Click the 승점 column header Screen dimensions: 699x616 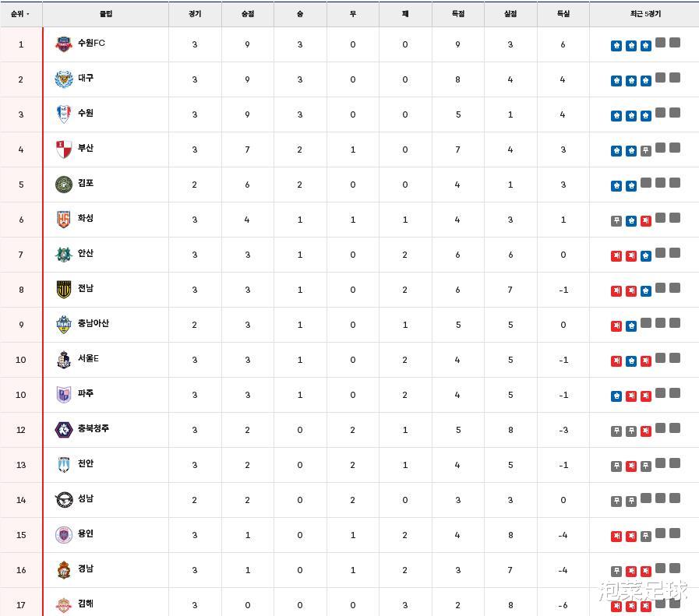[x=247, y=14]
